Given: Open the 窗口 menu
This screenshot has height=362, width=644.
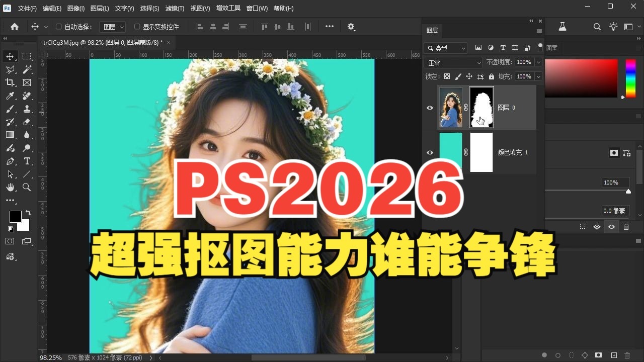Looking at the screenshot, I should tap(257, 8).
